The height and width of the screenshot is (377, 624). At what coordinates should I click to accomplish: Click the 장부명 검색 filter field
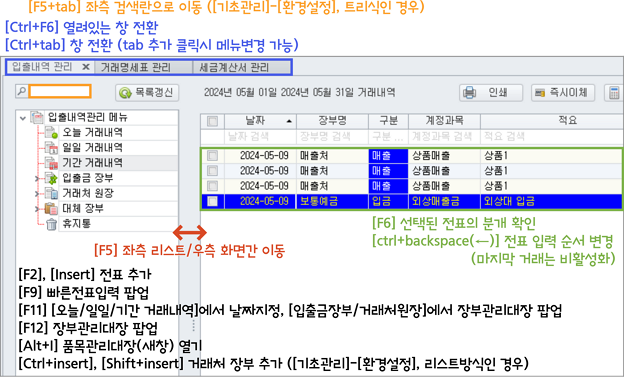point(332,137)
